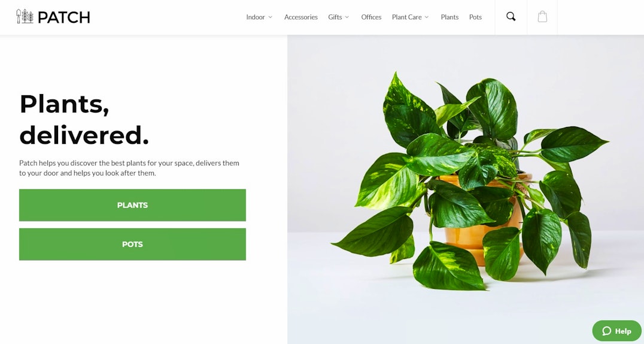Screen dimensions: 644x344
Task: Expand the Plant Care menu chevron
Action: click(427, 17)
